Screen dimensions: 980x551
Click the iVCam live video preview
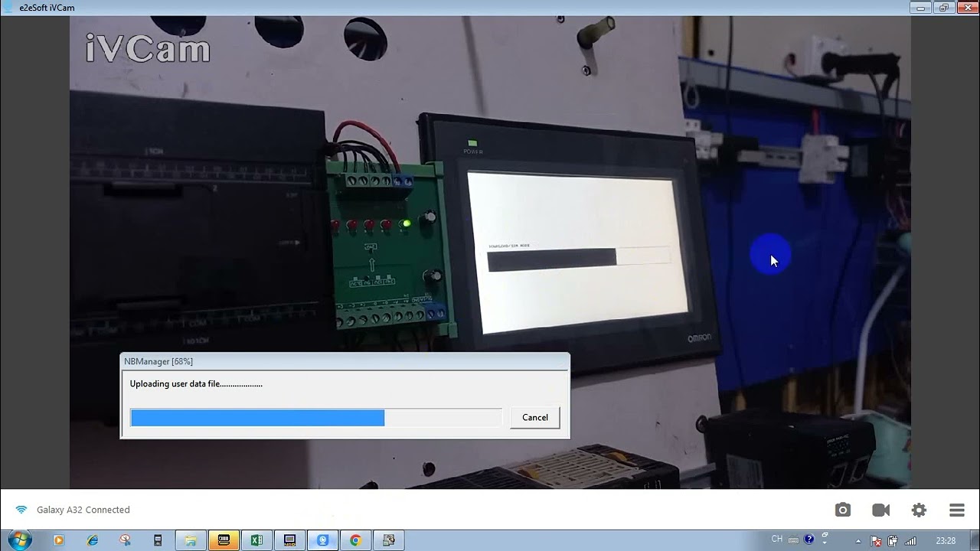pos(490,253)
